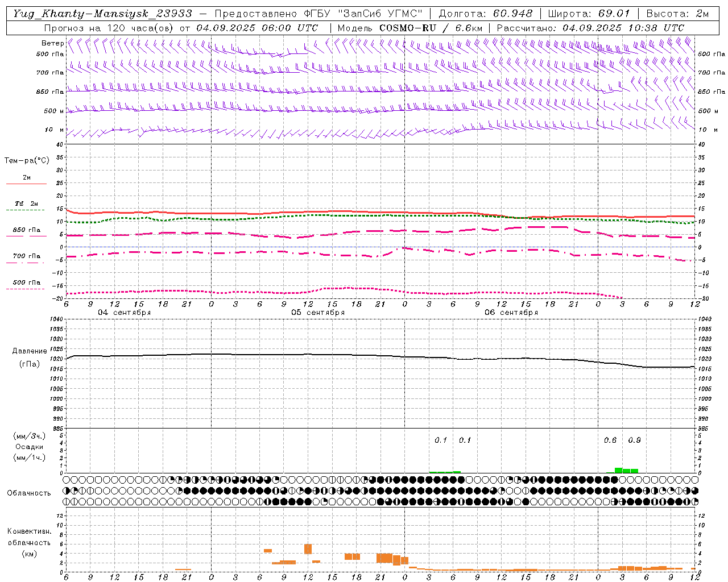Click the (гПа) unit under Давление
Image resolution: width=728 pixels, height=582 pixels.
[x=30, y=364]
